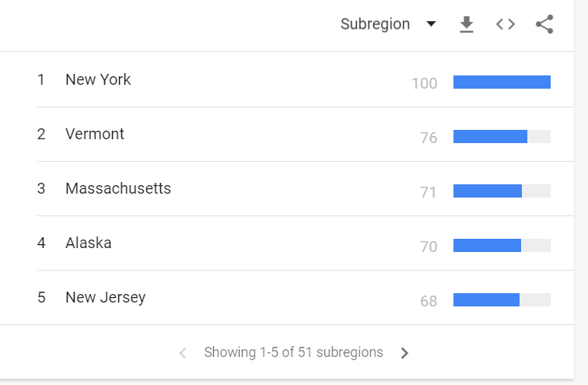Go to next page of subregions
Image resolution: width=588 pixels, height=385 pixels.
point(404,353)
